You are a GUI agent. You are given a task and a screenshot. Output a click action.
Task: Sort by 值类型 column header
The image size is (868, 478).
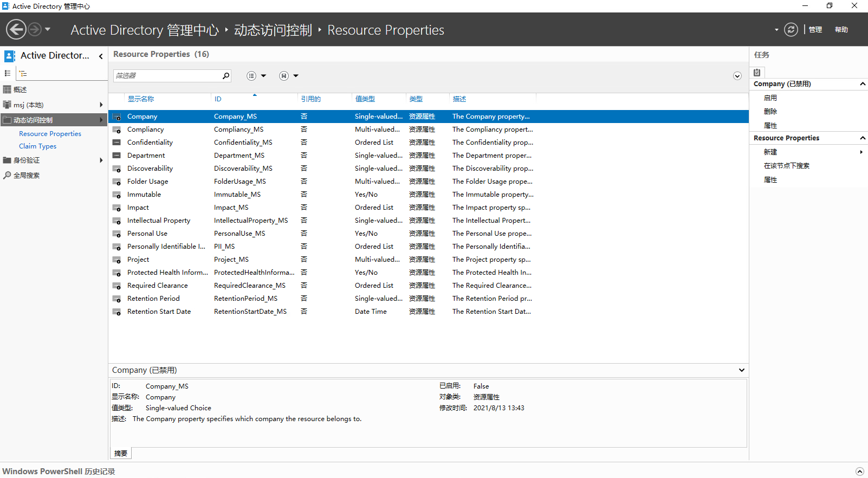(365, 99)
